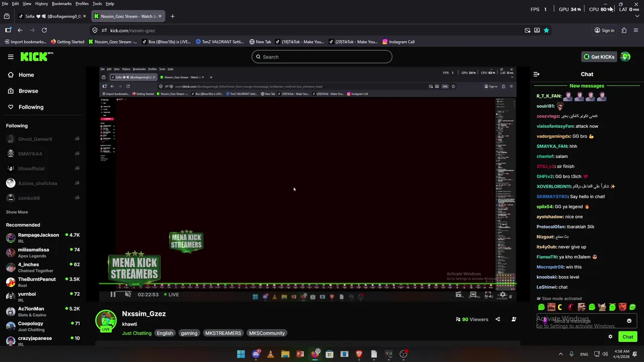Open player quality settings gear
The height and width of the screenshot is (362, 644).
(503, 295)
